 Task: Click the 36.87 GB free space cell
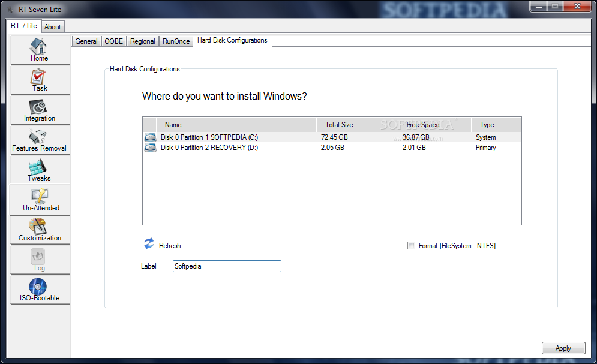pos(416,137)
